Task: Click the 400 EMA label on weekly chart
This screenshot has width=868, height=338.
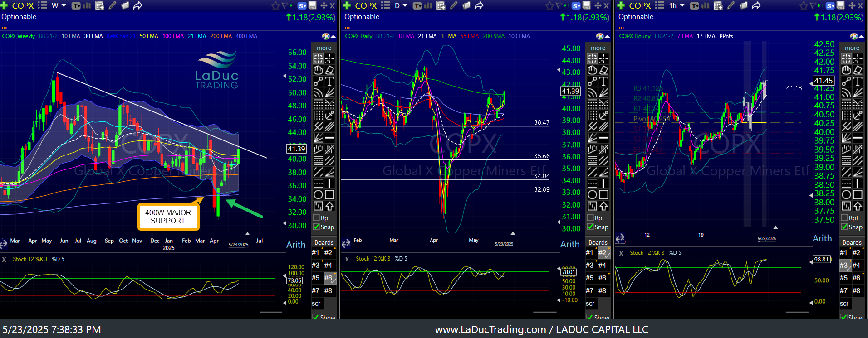Action: pyautogui.click(x=246, y=36)
